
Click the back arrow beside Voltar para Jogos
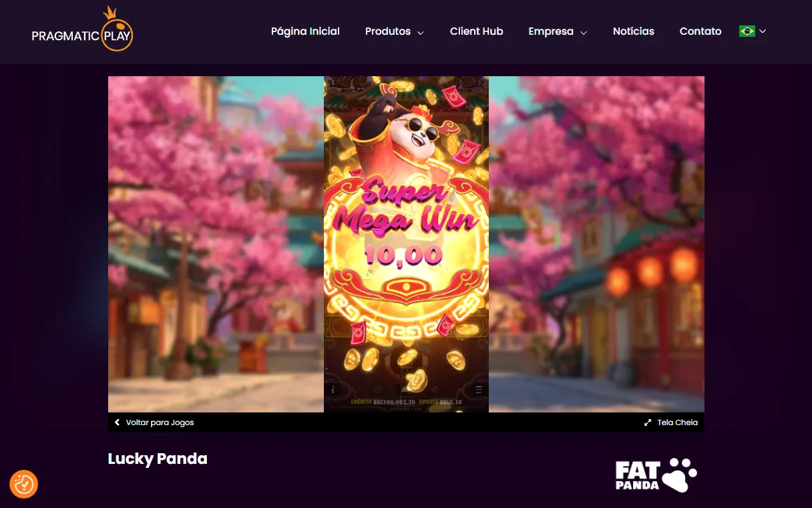[117, 422]
